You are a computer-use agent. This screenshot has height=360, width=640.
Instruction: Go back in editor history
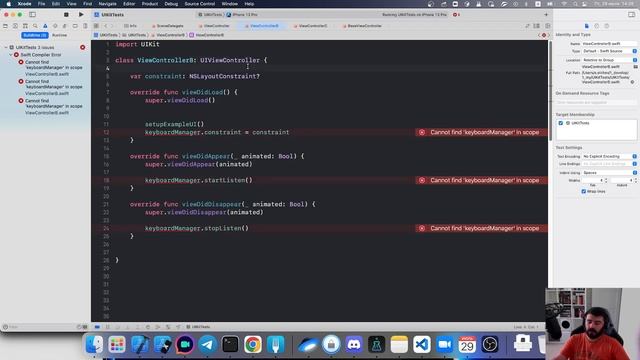tap(105, 26)
